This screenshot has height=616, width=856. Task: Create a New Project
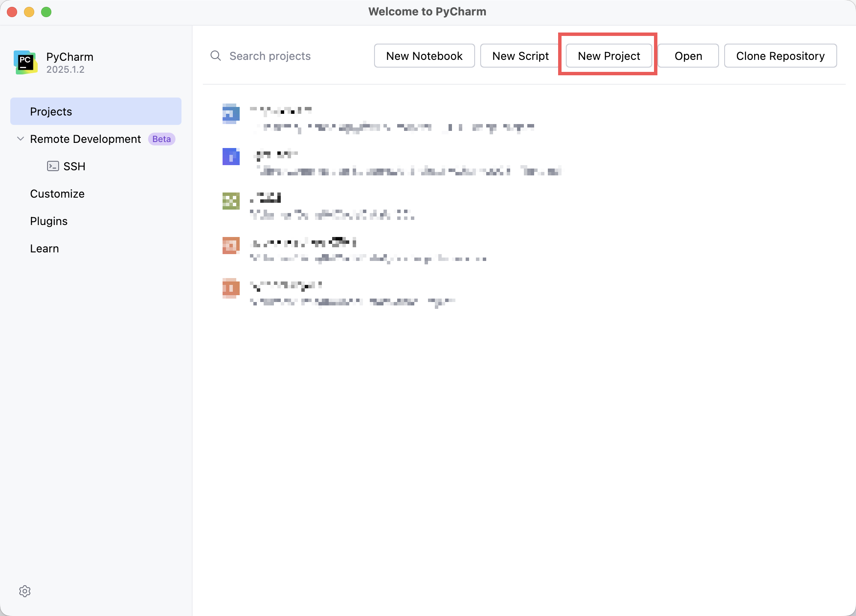pos(609,56)
